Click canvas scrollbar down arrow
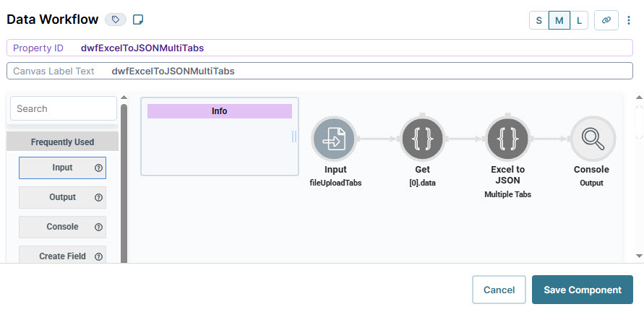The height and width of the screenshot is (312, 644). point(639,256)
